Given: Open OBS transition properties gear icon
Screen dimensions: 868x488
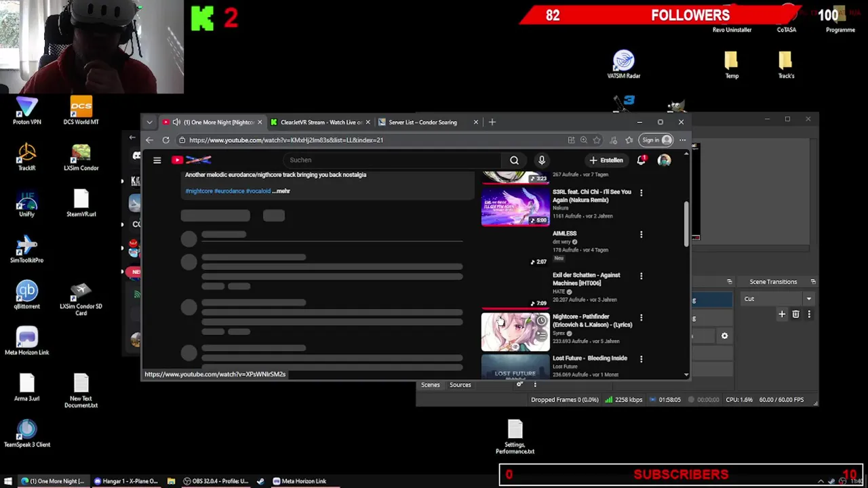Looking at the screenshot, I should pyautogui.click(x=724, y=336).
